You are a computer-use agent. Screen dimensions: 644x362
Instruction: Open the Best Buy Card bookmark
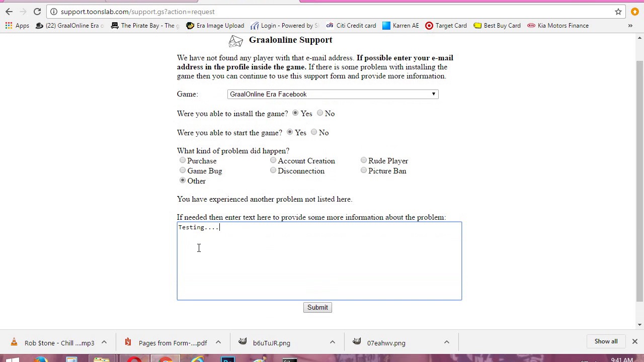coord(497,26)
